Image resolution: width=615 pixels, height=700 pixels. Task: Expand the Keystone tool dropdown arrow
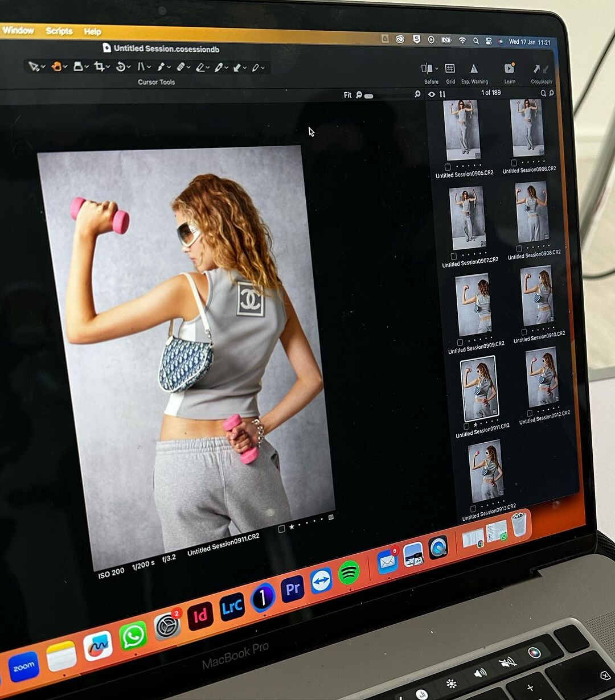point(149,68)
